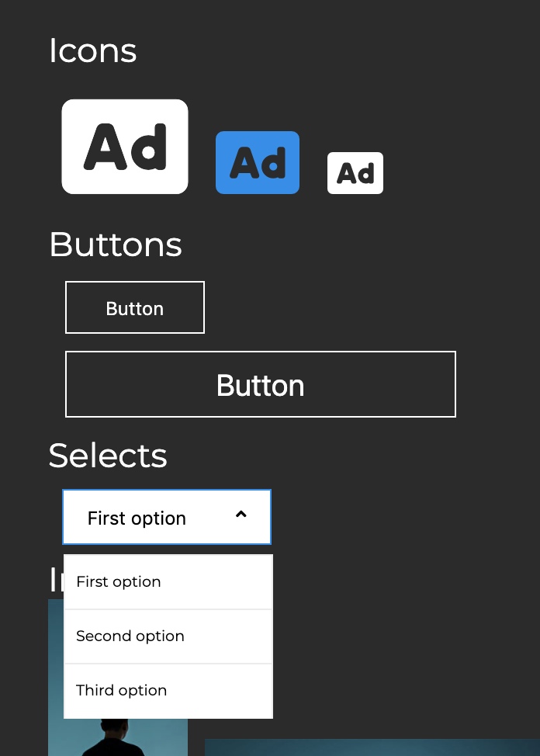The width and height of the screenshot is (540, 756).
Task: Click the letter A in the largest Ad icon
Action: [106, 147]
